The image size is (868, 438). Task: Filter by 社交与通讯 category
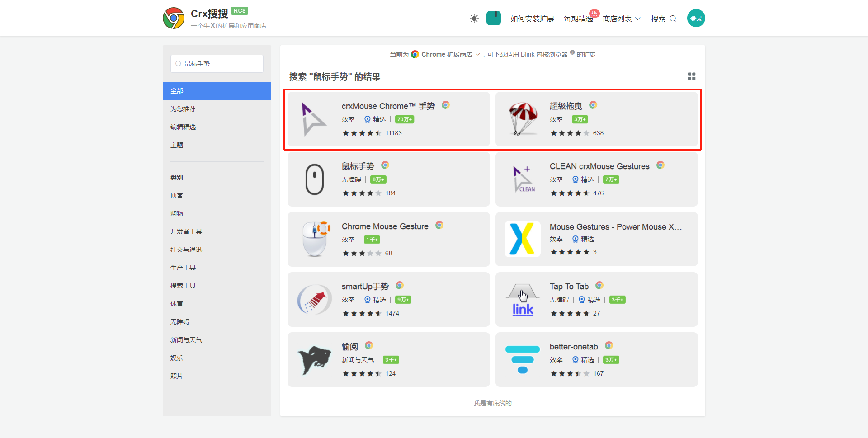tap(186, 250)
